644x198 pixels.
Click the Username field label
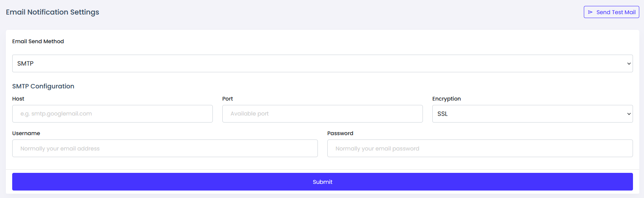tap(26, 134)
